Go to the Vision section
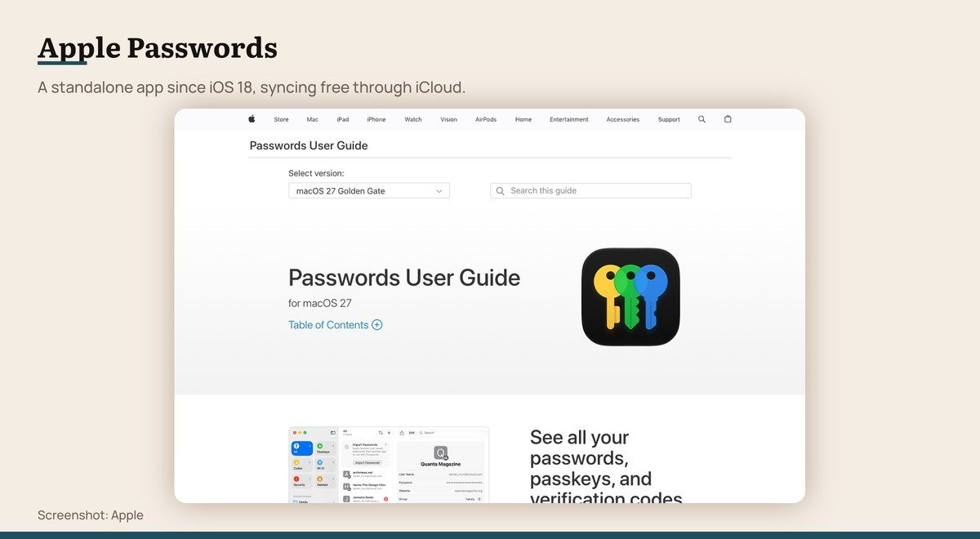Screen dimensions: 980x539 [x=448, y=119]
